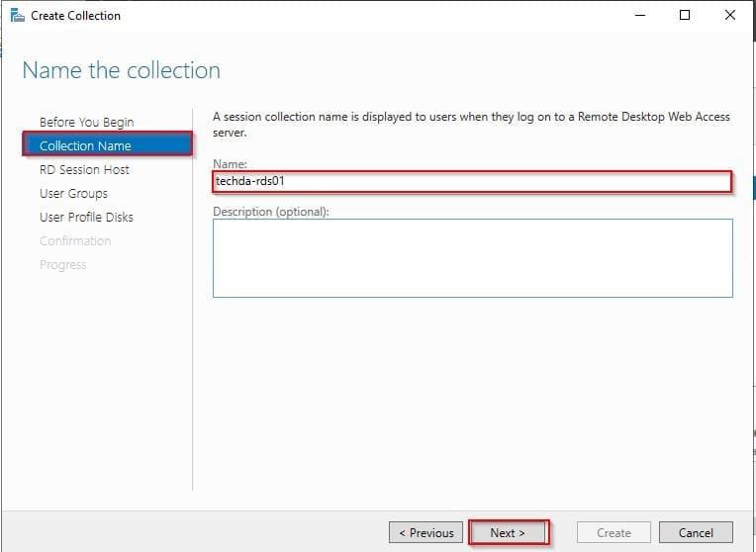Click the "Description (optional):" label
This screenshot has height=552, width=756.
[x=270, y=211]
